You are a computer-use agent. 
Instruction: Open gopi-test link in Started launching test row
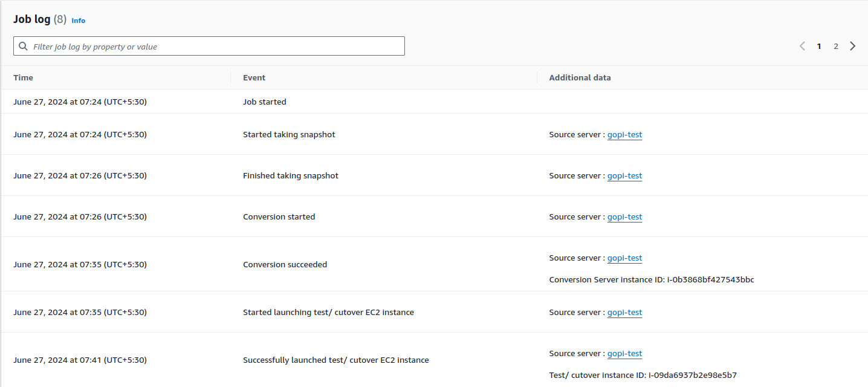(624, 313)
